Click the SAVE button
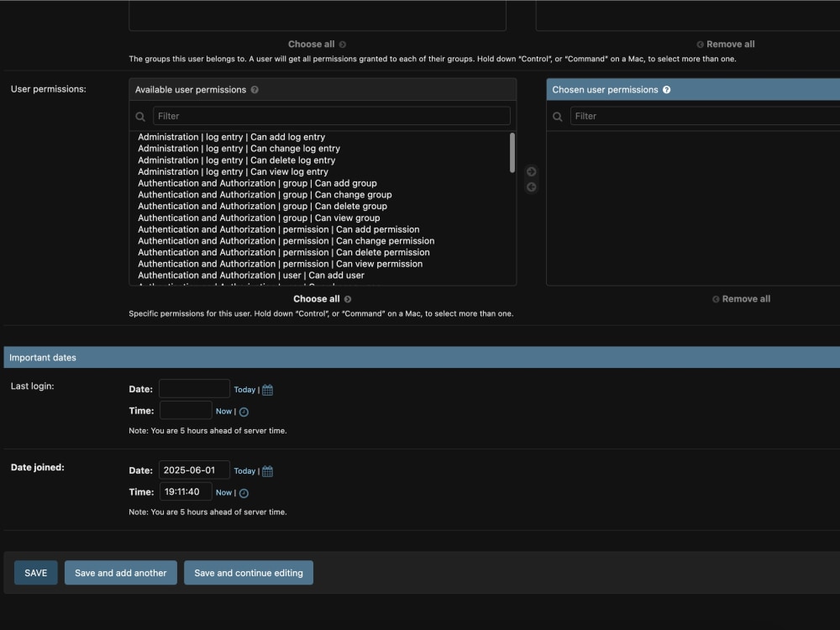 [36, 573]
